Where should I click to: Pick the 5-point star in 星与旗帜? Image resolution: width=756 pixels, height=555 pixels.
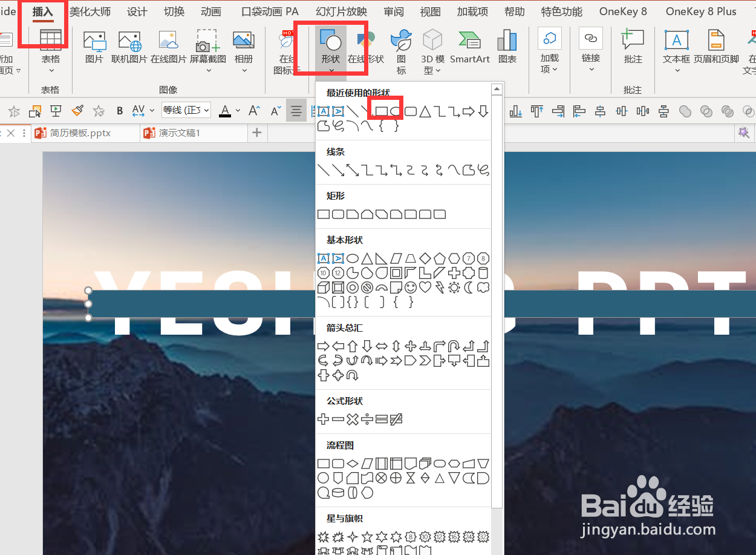point(367,537)
